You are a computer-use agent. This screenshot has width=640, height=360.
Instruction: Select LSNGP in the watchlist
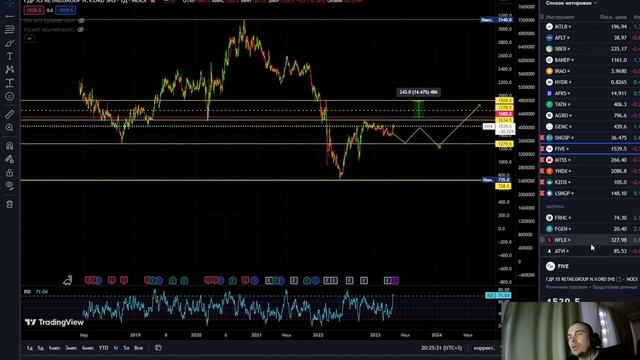click(x=590, y=193)
